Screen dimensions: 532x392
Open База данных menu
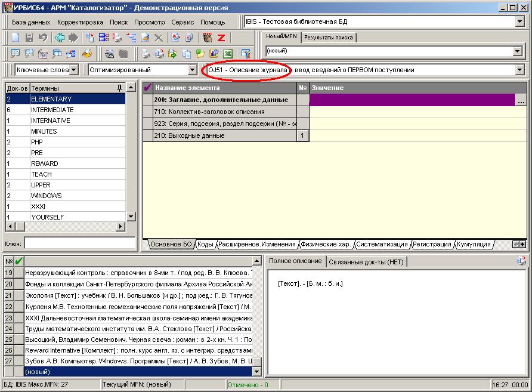click(31, 22)
